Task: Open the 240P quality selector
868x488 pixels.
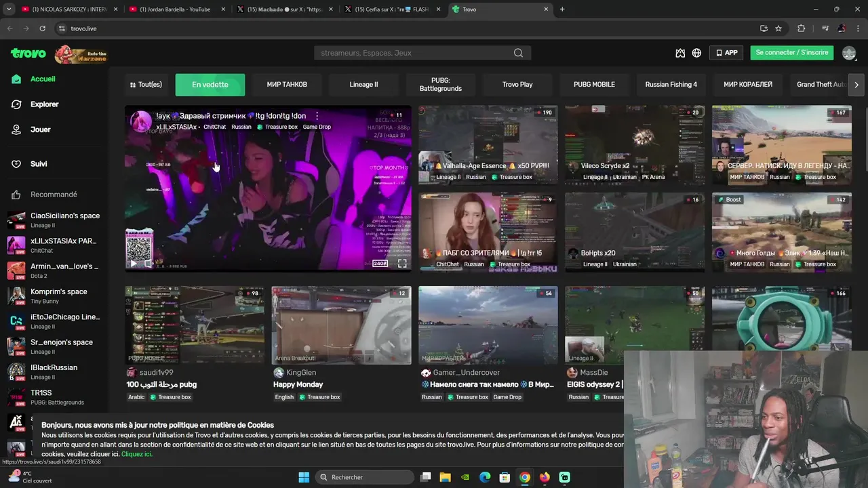Action: pos(380,264)
